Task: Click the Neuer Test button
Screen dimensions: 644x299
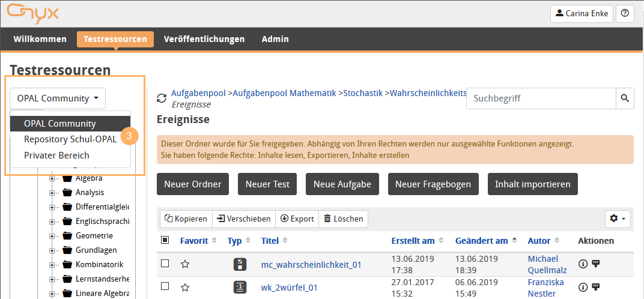Action: pos(267,184)
